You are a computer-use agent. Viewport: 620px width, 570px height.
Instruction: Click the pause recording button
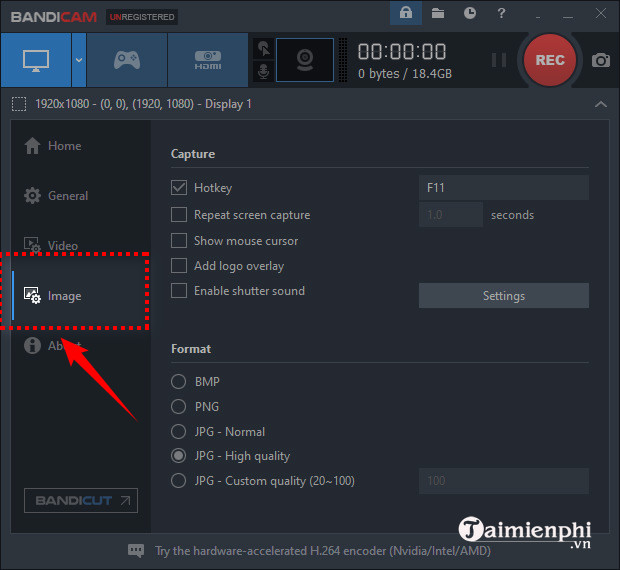(x=499, y=60)
